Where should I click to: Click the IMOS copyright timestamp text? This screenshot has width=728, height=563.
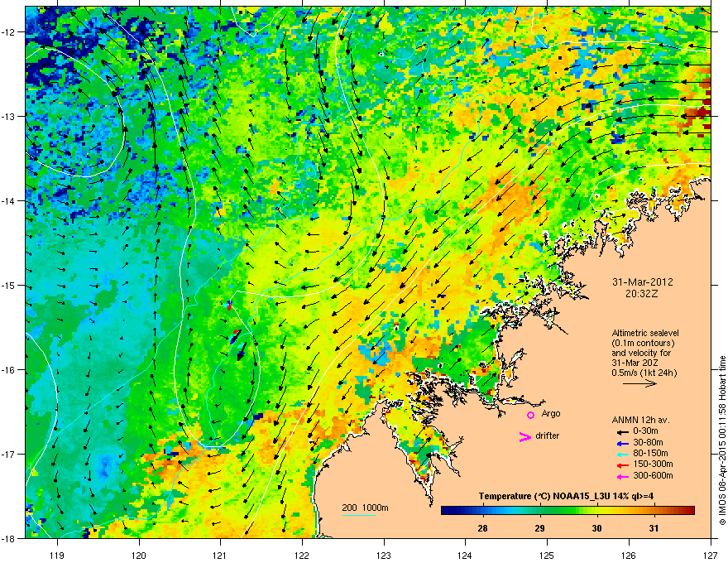[x=722, y=440]
